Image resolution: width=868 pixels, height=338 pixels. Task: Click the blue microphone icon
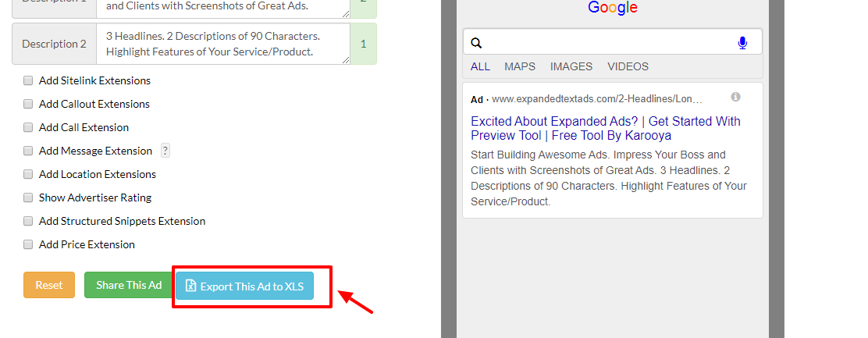pos(742,43)
